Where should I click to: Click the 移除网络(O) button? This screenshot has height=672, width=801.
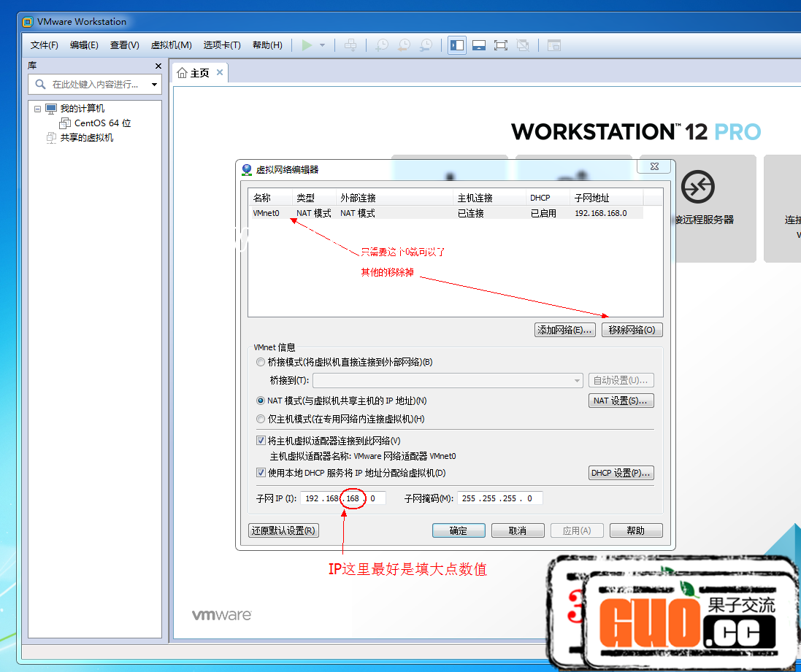[x=632, y=330]
